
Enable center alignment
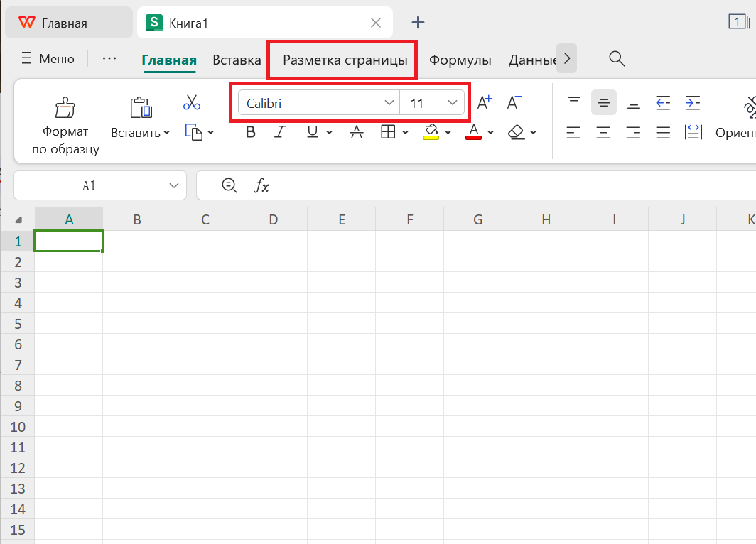[603, 132]
